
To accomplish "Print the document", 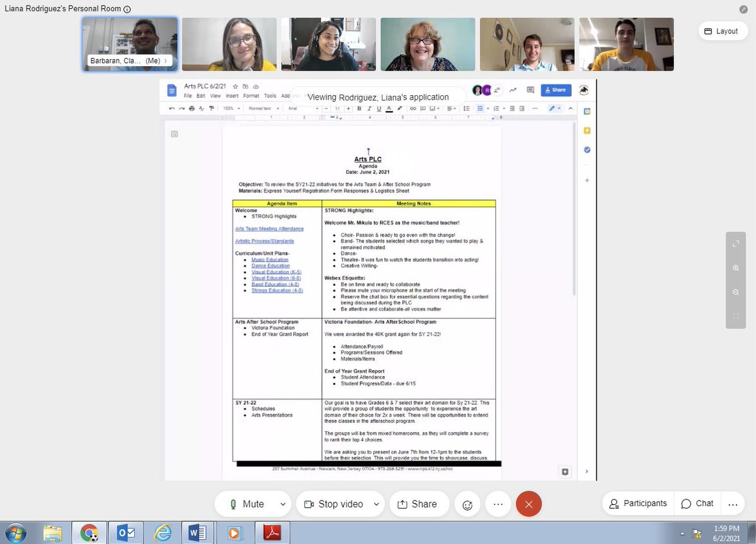I will point(192,108).
